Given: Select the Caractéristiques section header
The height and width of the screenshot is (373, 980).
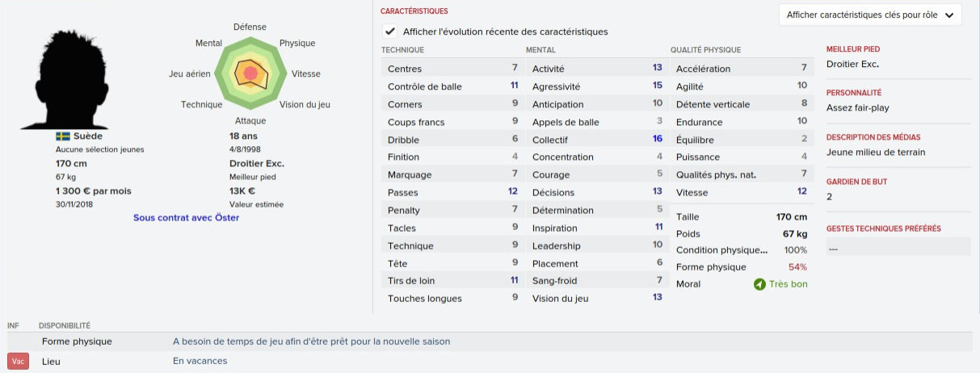Looking at the screenshot, I should [x=414, y=11].
